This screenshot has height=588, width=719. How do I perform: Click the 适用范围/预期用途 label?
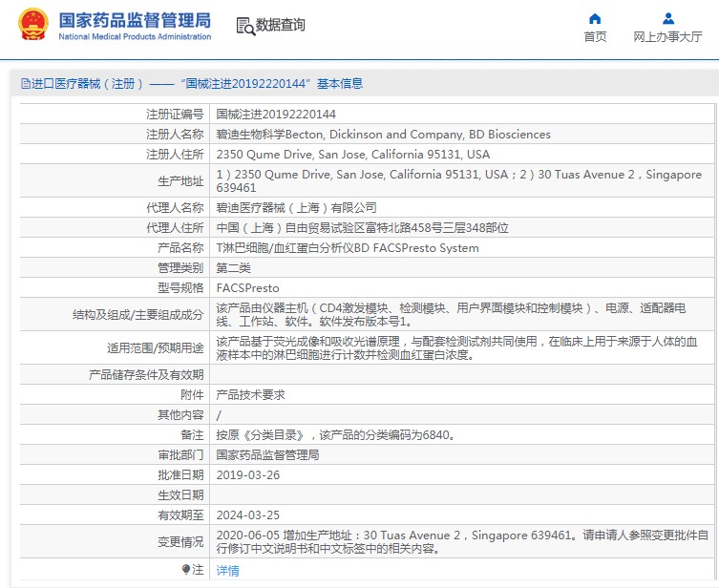pyautogui.click(x=156, y=348)
